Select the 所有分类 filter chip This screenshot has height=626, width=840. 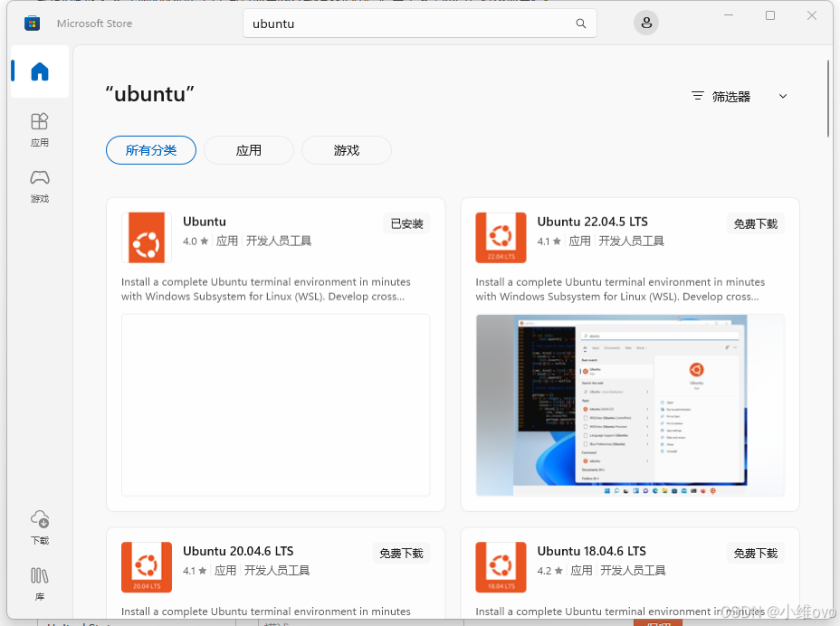pos(150,150)
